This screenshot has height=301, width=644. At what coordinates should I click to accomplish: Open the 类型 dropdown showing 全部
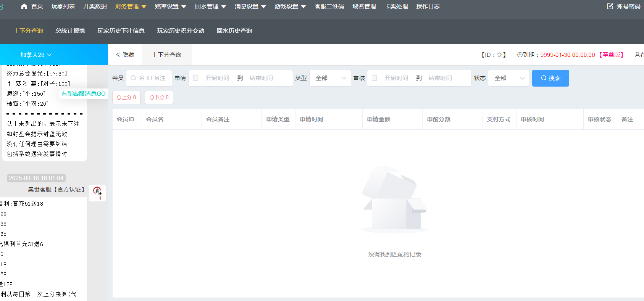pos(330,78)
